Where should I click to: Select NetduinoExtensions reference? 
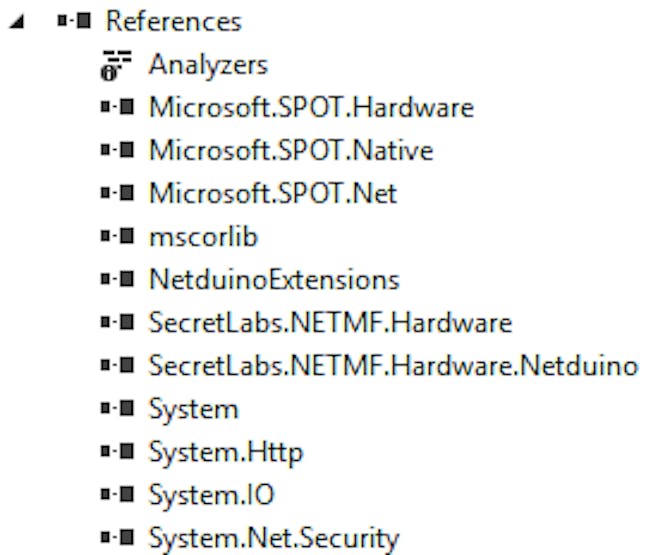point(274,280)
